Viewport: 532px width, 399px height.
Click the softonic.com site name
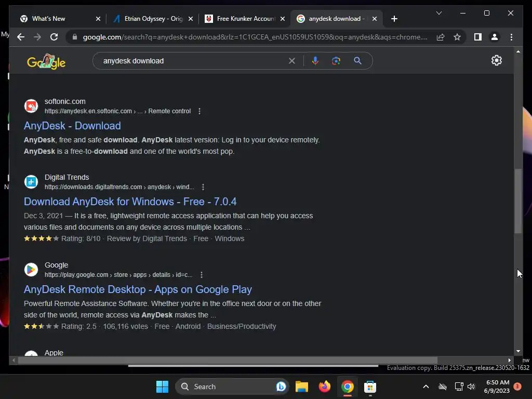pos(65,101)
